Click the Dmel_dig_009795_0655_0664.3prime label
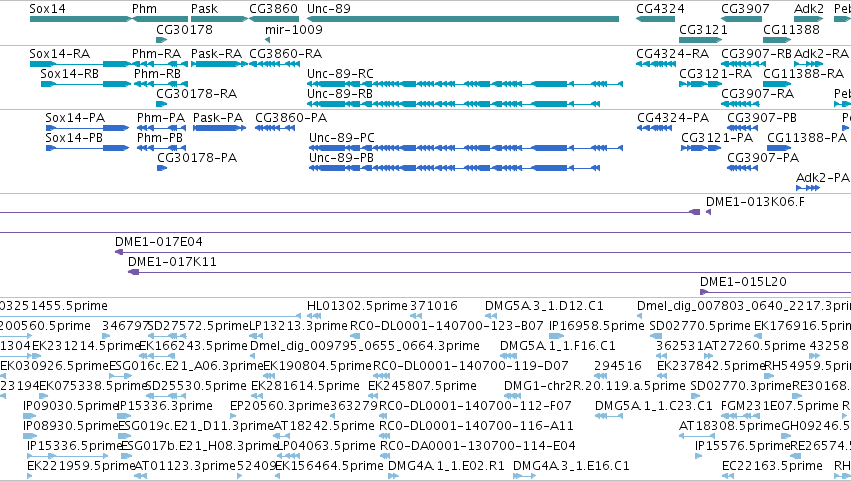Screen dimensions: 851x481 point(365,346)
